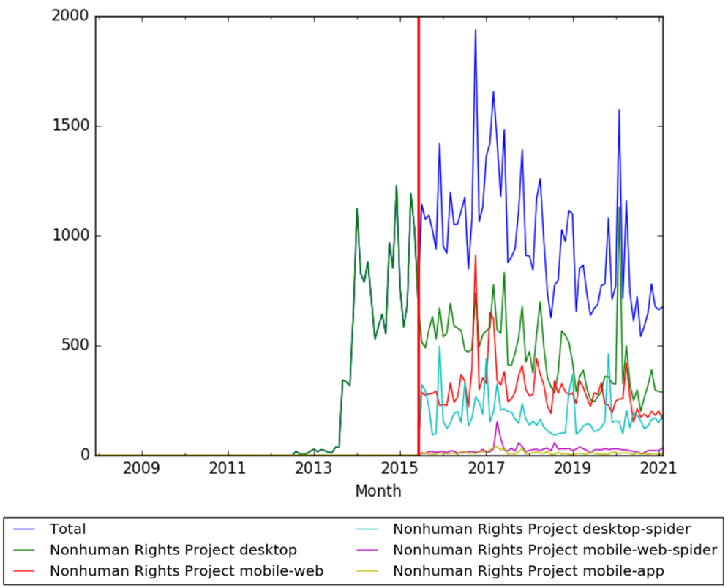This screenshot has width=728, height=588.
Task: Select 'Nonhuman Rights Project desktop-spider' legend label
Action: [541, 529]
